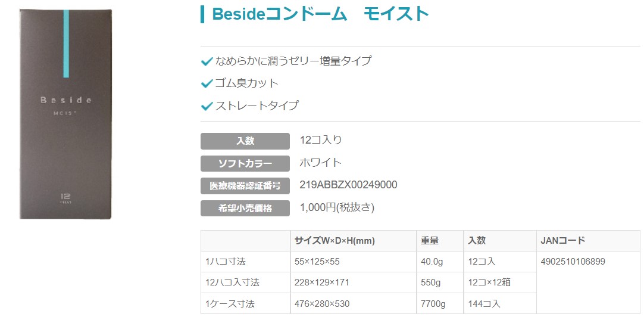Click the teal stripe on the product box
Screen dimensions: 644x323
(67, 42)
